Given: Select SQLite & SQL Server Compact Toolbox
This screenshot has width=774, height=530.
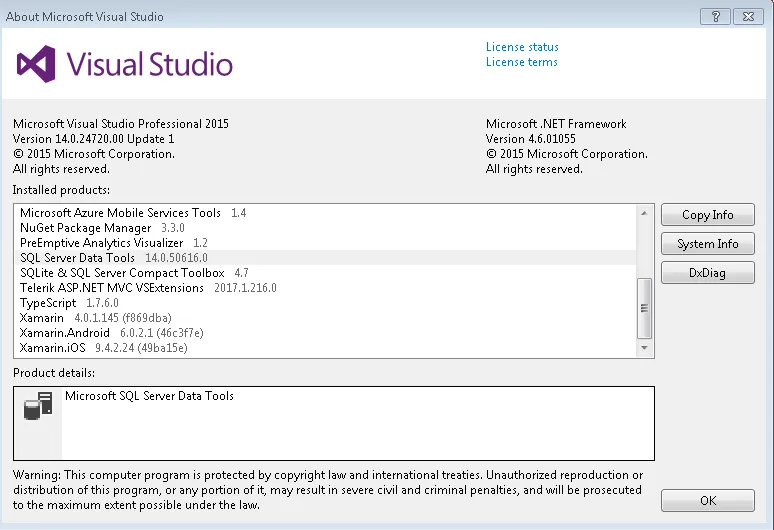Looking at the screenshot, I should (325, 273).
